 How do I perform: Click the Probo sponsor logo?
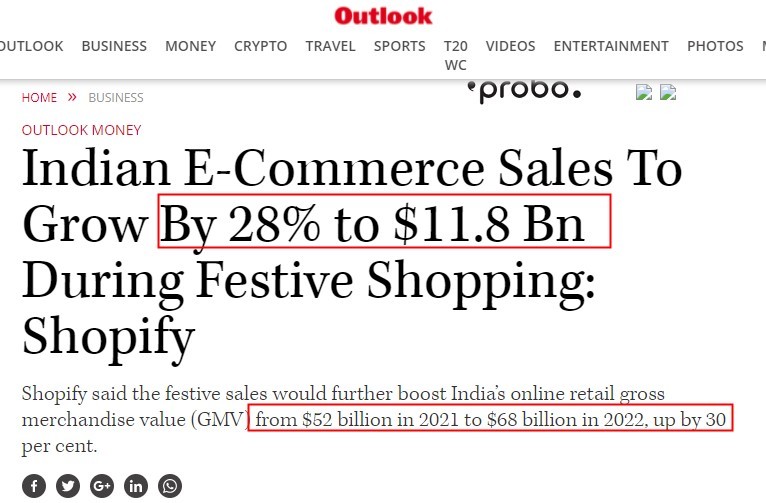523,91
